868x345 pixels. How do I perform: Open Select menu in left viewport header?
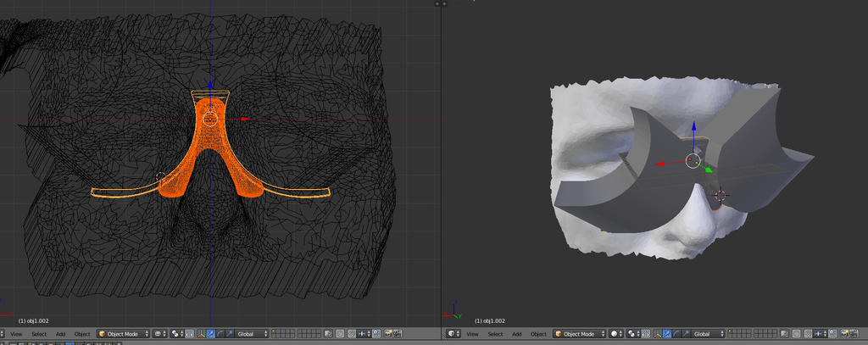click(39, 334)
